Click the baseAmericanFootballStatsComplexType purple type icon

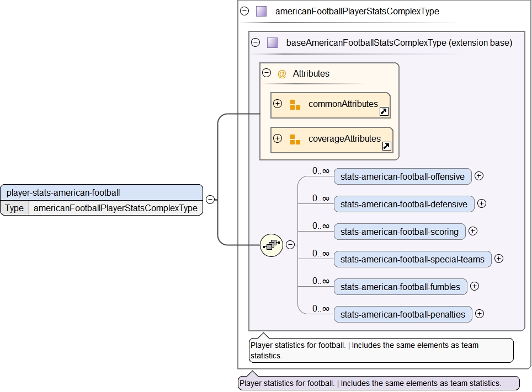click(272, 42)
